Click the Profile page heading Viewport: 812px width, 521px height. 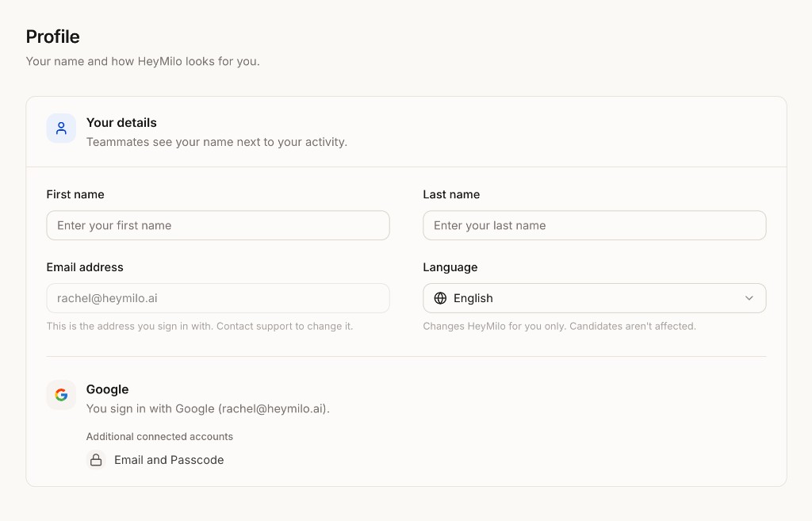pyautogui.click(x=53, y=36)
